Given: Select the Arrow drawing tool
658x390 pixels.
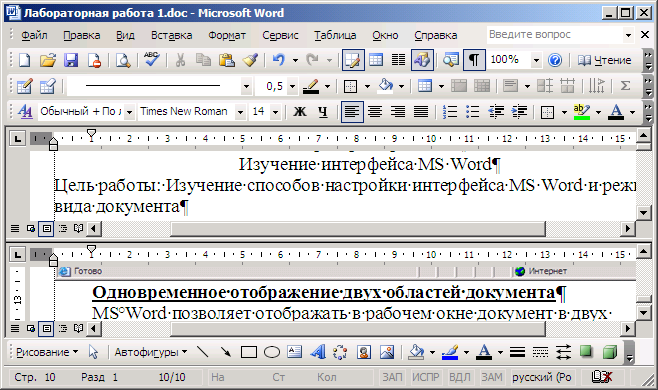Looking at the screenshot, I should click(226, 352).
